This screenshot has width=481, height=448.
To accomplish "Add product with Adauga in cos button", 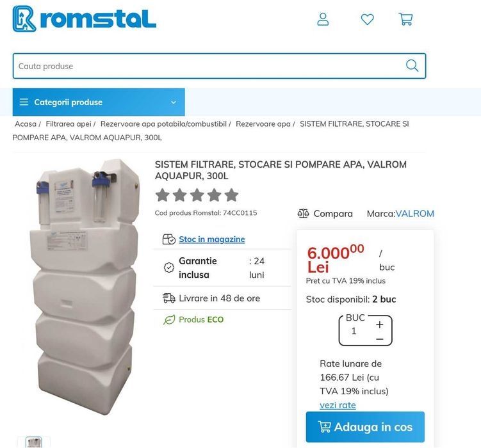I will coord(365,427).
